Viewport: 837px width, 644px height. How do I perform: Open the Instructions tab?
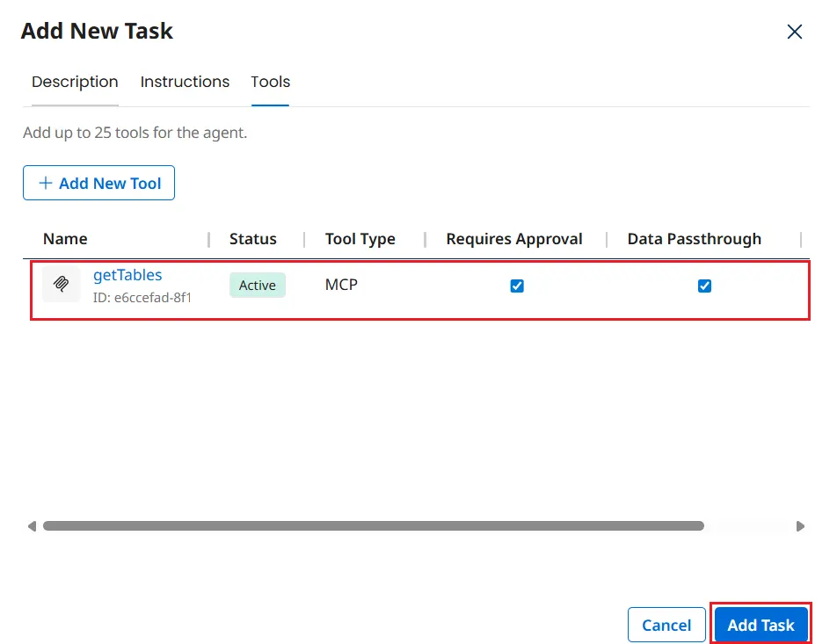tap(185, 82)
